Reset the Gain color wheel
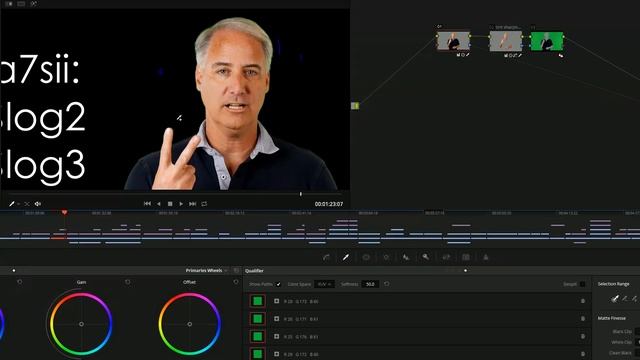 128,282
